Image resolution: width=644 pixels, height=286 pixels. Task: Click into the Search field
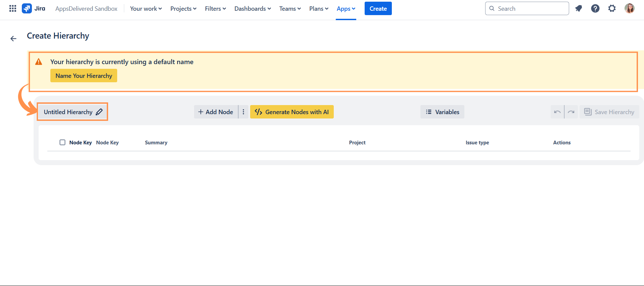pyautogui.click(x=531, y=9)
